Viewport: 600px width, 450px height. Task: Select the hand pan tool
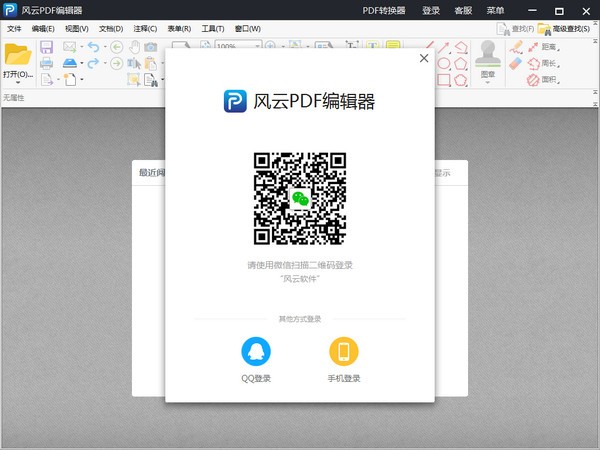[x=133, y=47]
